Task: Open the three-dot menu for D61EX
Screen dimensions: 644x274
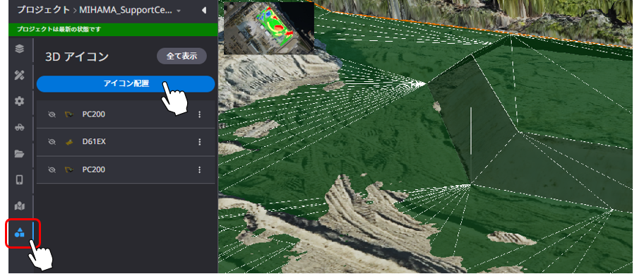Action: tap(200, 142)
